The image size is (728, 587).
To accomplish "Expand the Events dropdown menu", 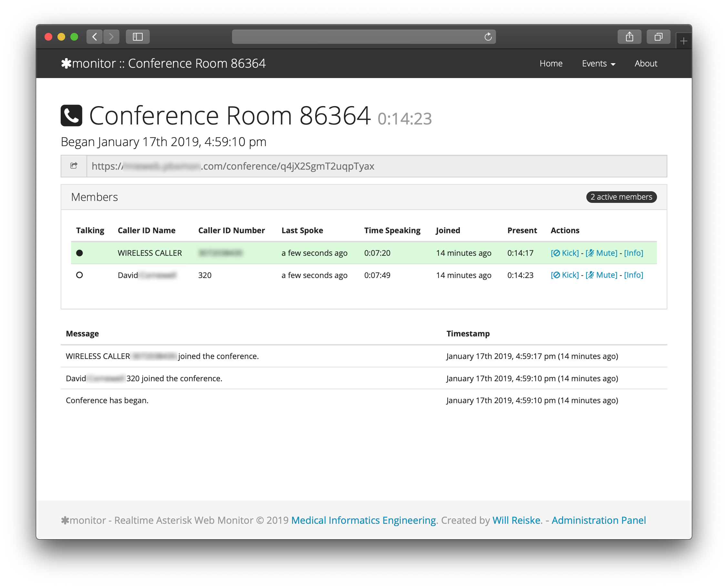I will pyautogui.click(x=598, y=63).
